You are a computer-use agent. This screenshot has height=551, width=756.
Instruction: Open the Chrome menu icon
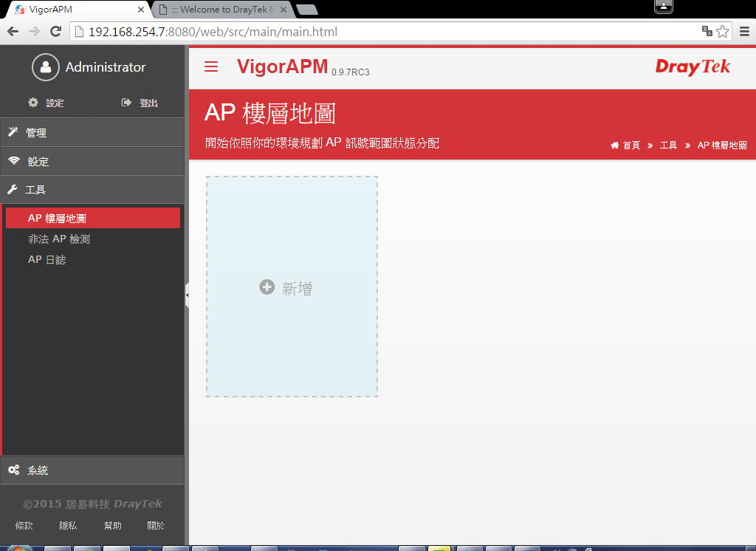coord(744,31)
